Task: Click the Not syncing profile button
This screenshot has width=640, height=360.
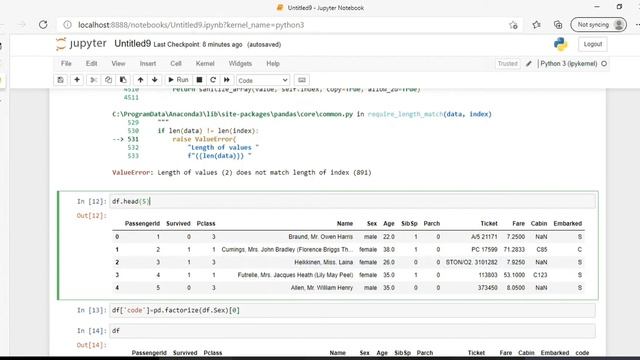Action: [x=598, y=25]
